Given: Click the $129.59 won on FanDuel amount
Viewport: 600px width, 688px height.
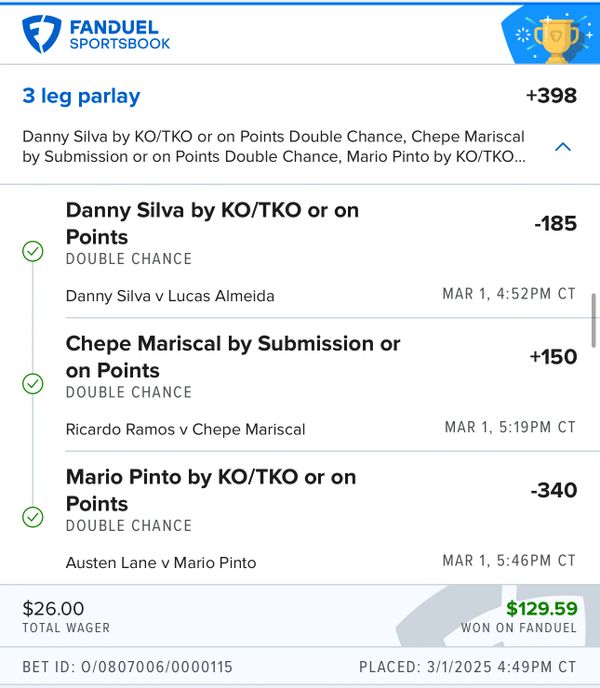Looking at the screenshot, I should coord(541,608).
